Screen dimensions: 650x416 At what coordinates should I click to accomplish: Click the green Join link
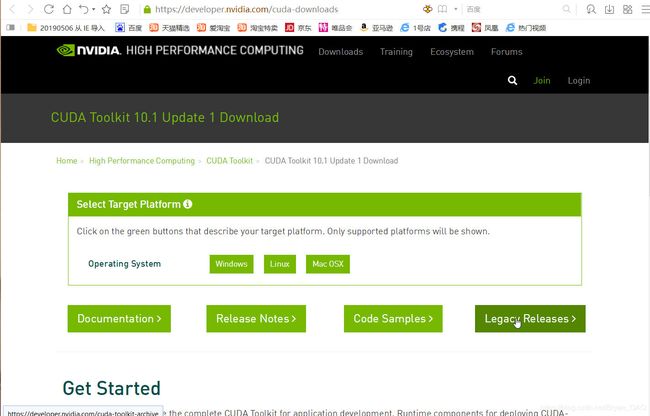click(x=542, y=80)
